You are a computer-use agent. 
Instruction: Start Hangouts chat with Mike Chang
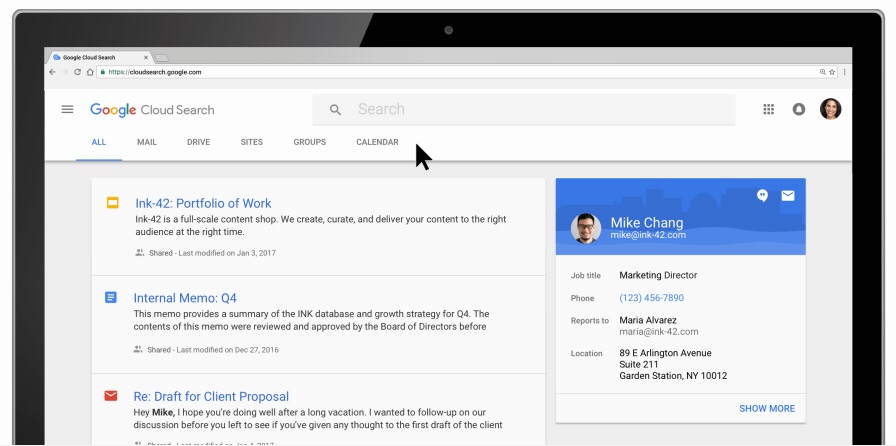762,196
